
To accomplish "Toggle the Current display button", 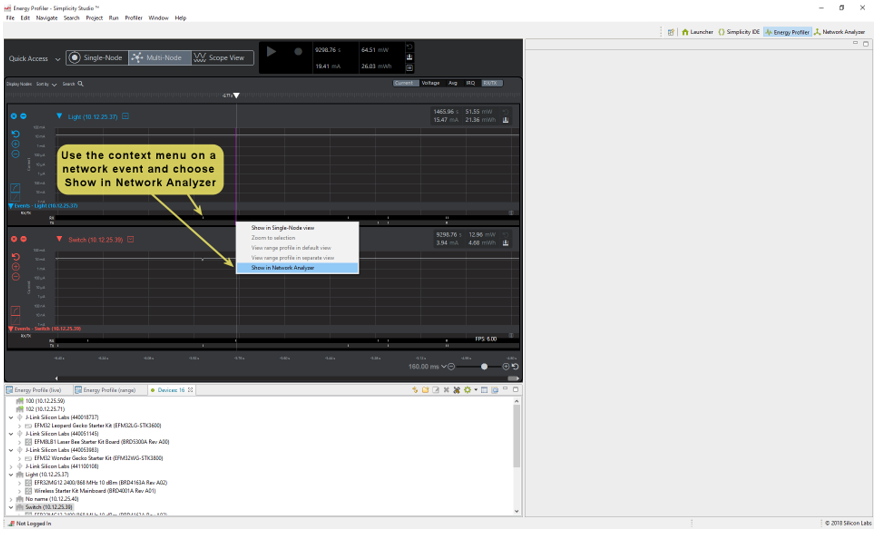I will tap(404, 83).
